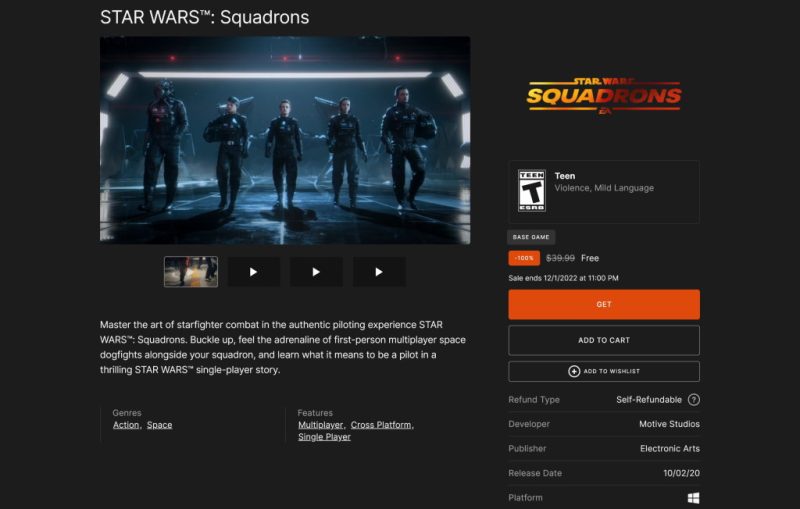
Task: Play the third video trailer thumbnail
Action: click(379, 272)
